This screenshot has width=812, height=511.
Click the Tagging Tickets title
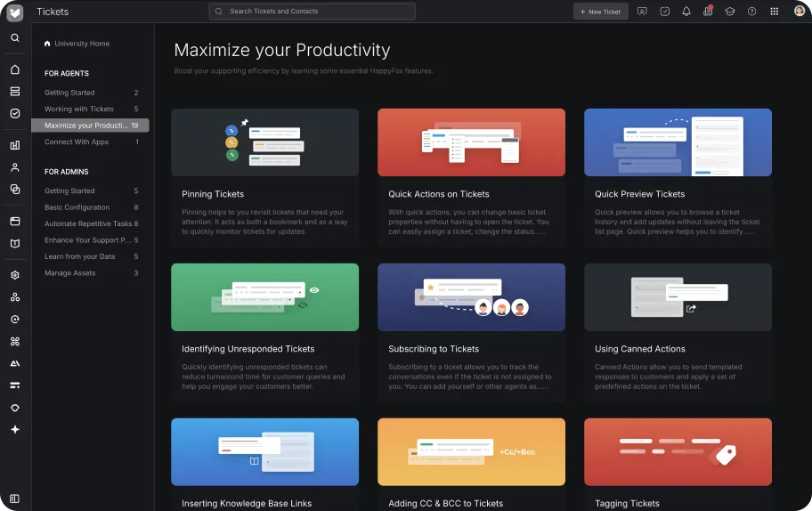627,503
